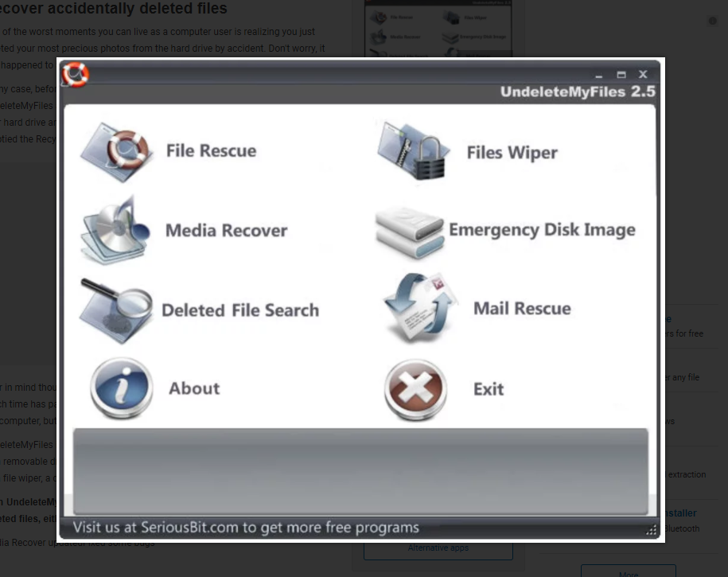The image size is (728, 577).
Task: Click the More button on the background page
Action: [x=629, y=572]
